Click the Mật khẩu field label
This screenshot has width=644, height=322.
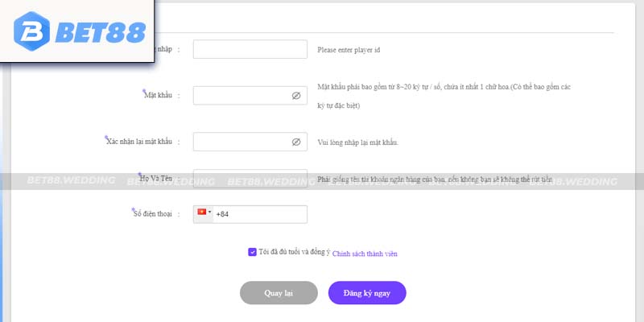(158, 95)
